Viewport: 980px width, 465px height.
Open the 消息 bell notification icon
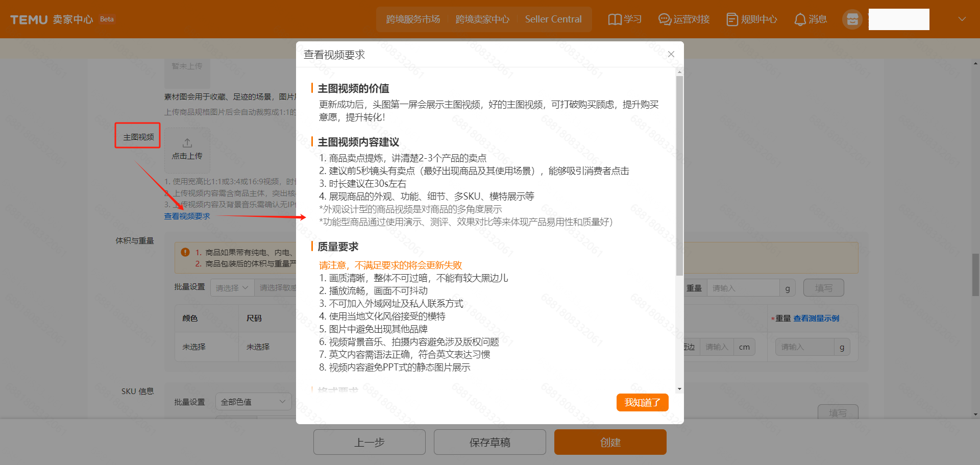800,19
